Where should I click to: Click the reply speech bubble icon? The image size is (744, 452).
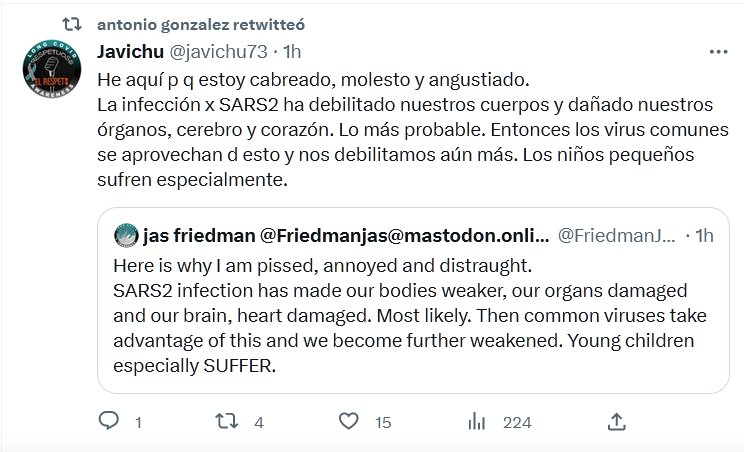coord(109,421)
